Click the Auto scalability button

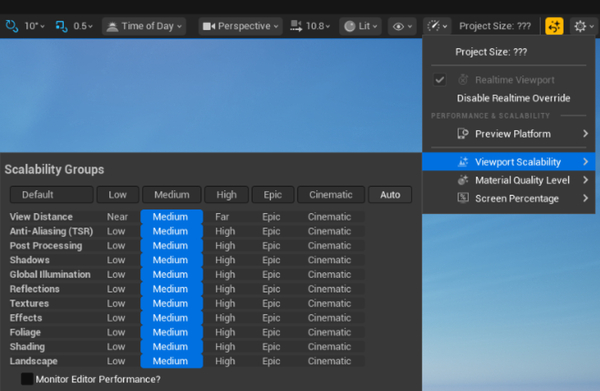pos(390,195)
